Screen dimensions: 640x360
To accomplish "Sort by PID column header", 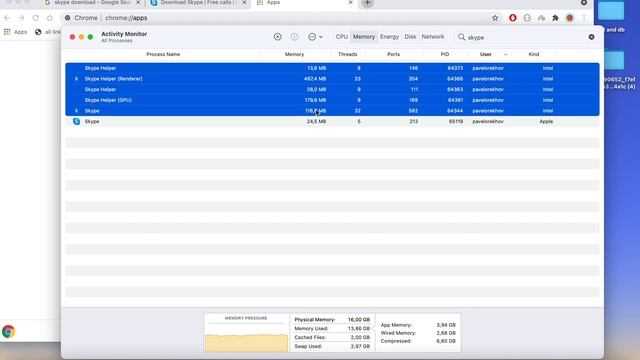I will coord(445,54).
